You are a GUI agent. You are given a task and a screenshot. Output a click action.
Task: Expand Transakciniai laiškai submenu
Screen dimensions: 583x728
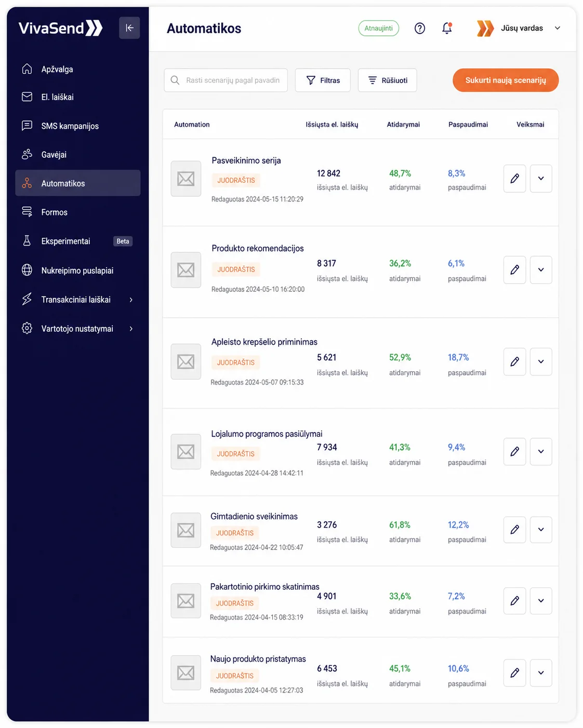pyautogui.click(x=131, y=300)
